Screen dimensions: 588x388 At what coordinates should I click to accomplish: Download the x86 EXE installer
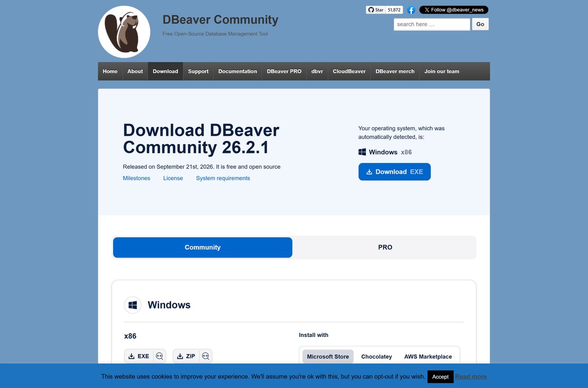[x=139, y=356]
